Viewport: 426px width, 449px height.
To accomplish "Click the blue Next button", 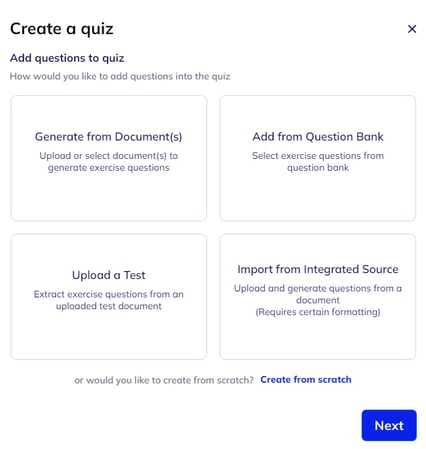I will [389, 425].
